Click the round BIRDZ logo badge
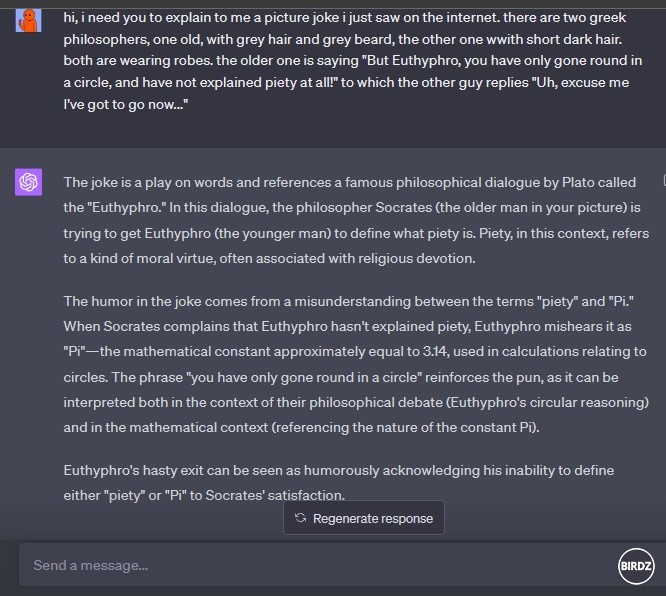Image resolution: width=666 pixels, height=596 pixels. [x=636, y=565]
